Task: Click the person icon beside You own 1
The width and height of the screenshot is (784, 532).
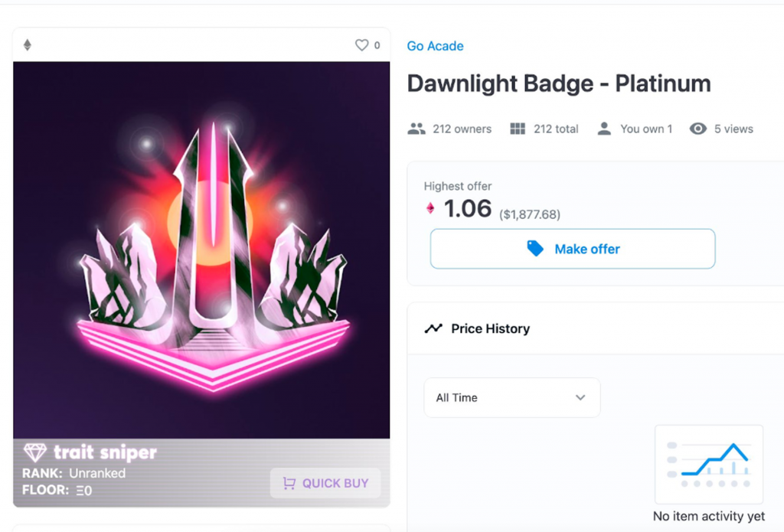Action: pos(604,129)
